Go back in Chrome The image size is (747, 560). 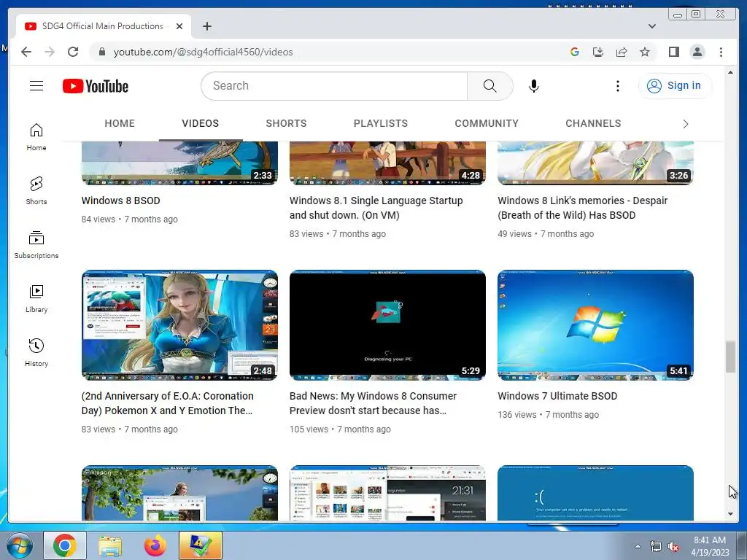26,52
